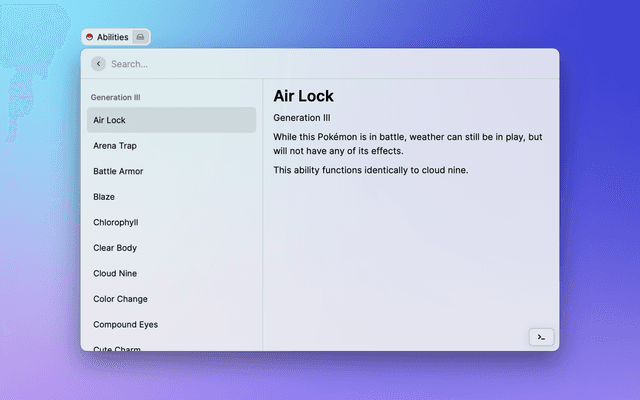Click the Generation III text under Air Lock title
The width and height of the screenshot is (640, 400).
pos(301,118)
